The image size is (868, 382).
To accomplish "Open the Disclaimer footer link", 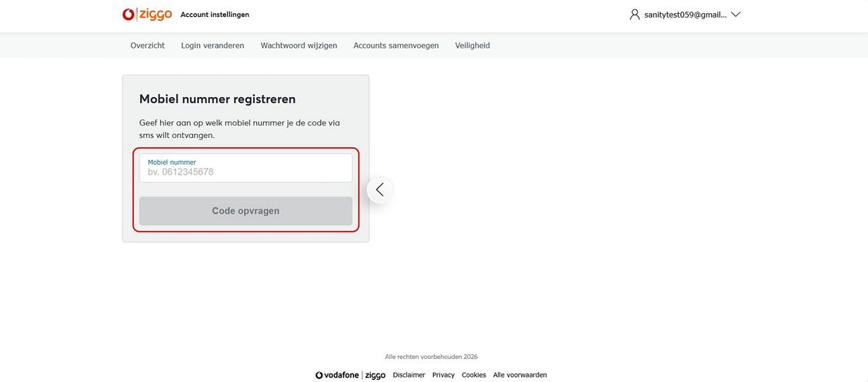I will (x=409, y=375).
